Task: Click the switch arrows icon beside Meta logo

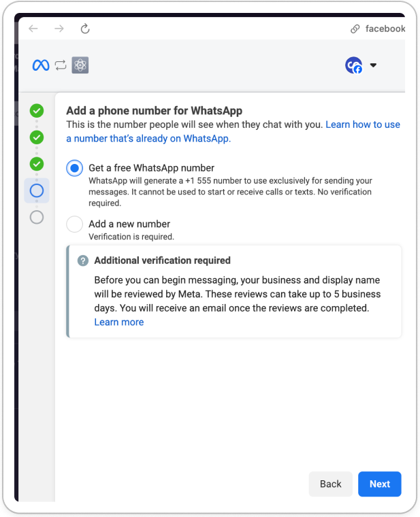Action: (x=61, y=65)
